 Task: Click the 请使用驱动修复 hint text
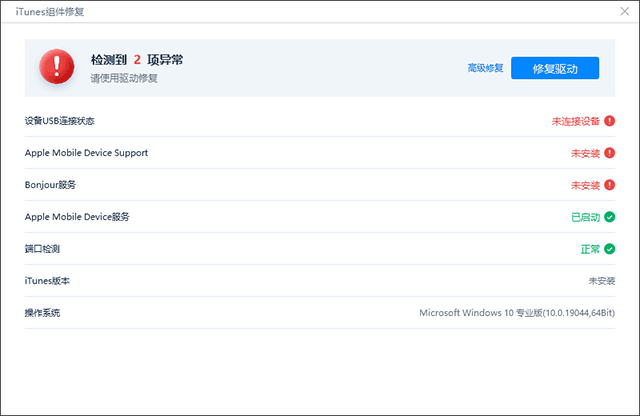(x=124, y=78)
